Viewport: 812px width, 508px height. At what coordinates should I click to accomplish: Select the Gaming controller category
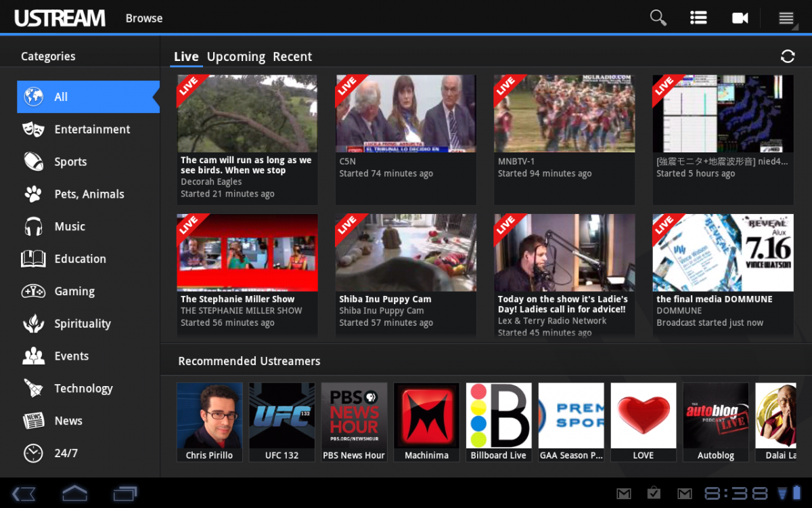coord(74,291)
